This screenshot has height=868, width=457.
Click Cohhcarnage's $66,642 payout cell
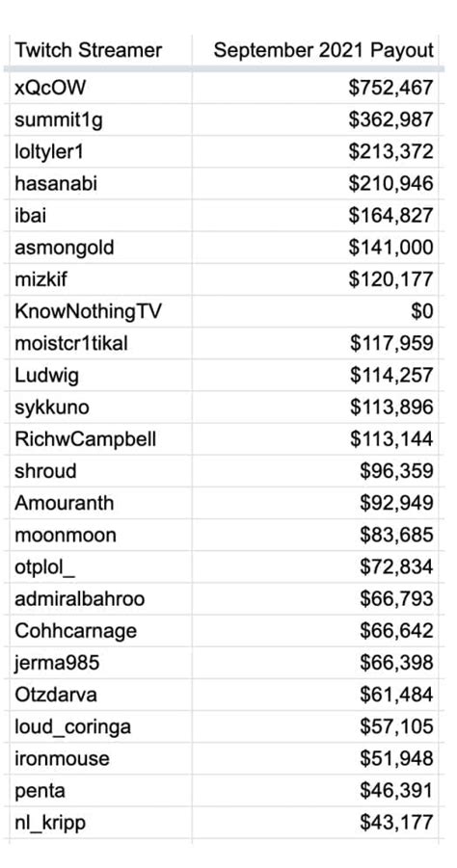pyautogui.click(x=315, y=630)
